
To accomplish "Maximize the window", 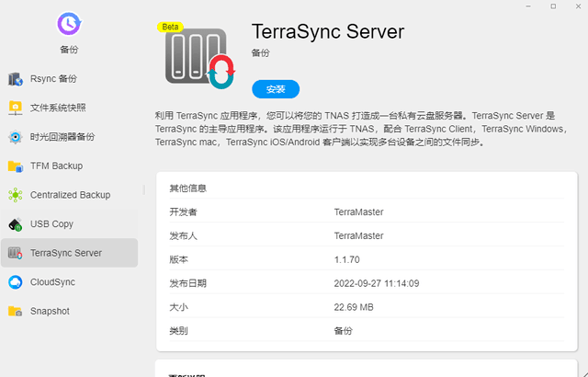I will (553, 6).
